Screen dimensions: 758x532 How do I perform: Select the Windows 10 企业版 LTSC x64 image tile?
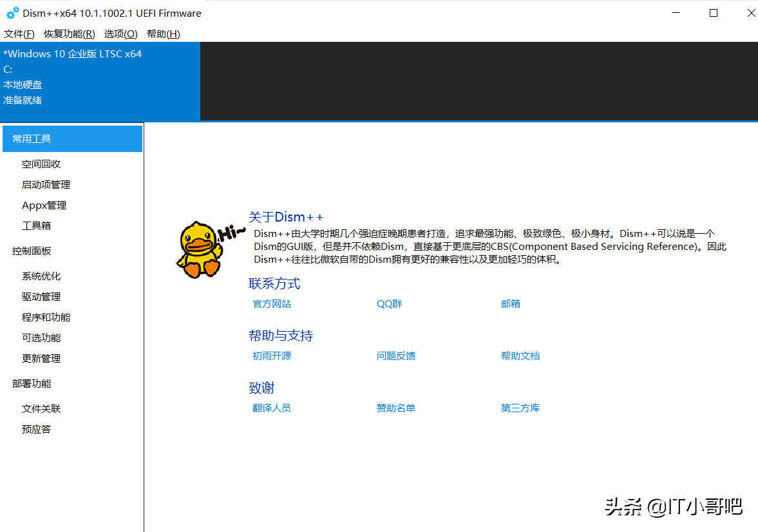[x=100, y=81]
